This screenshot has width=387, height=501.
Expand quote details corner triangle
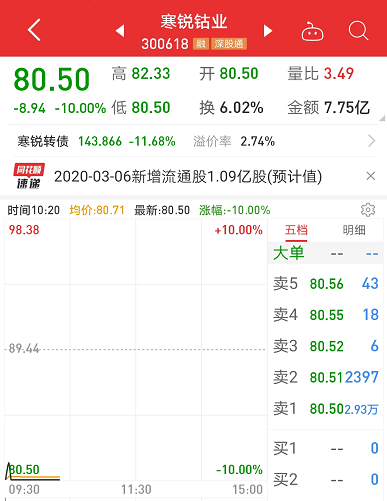click(382, 118)
